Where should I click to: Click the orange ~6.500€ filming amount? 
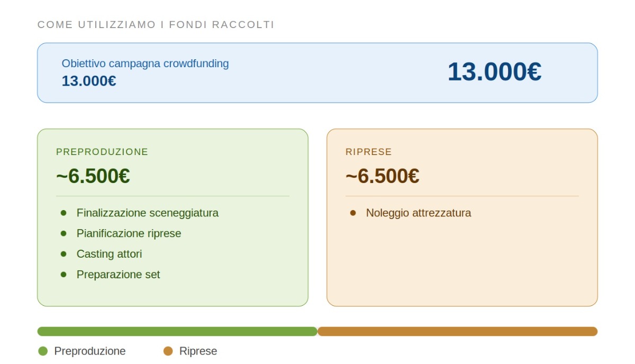tap(382, 176)
